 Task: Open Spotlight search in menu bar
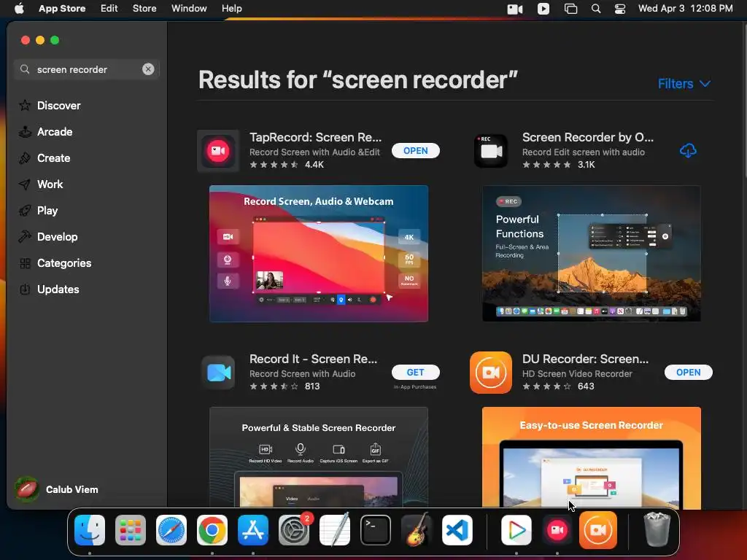point(596,9)
